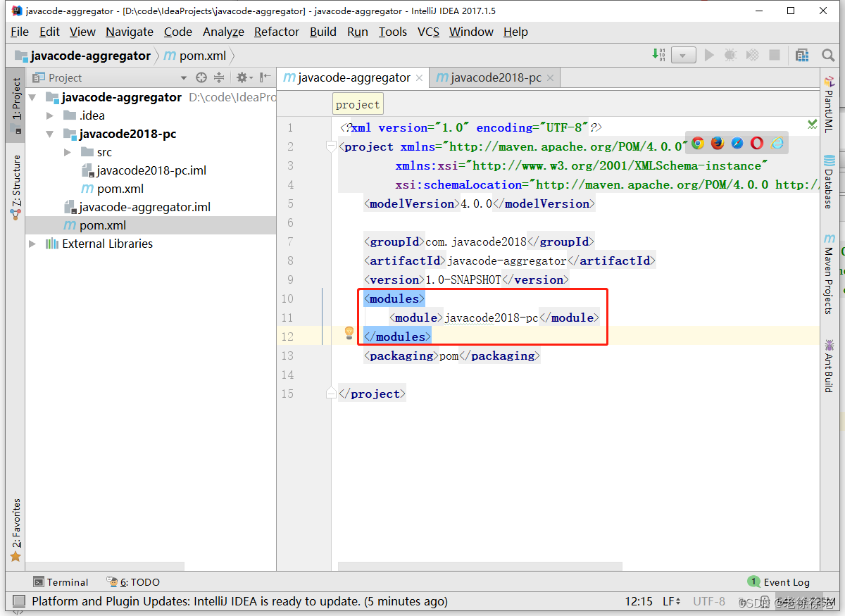This screenshot has height=616, width=845.
Task: Open in Internet Explorer browser icon
Action: (x=777, y=144)
